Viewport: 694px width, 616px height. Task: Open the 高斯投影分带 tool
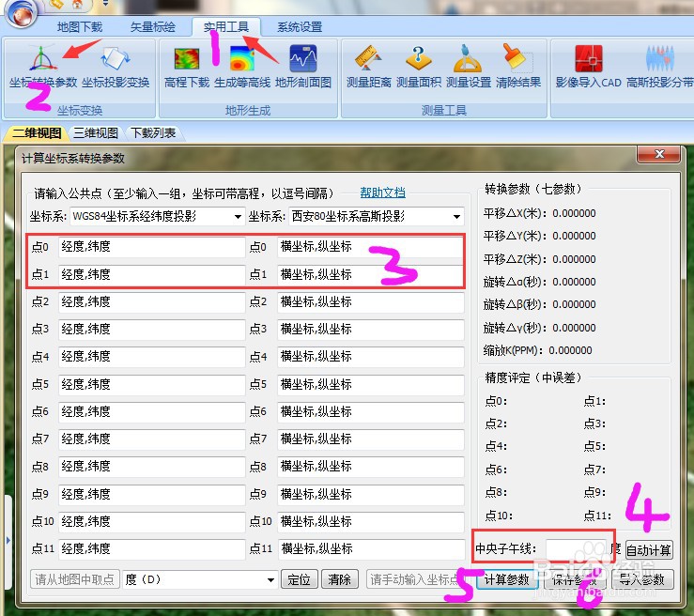click(660, 67)
